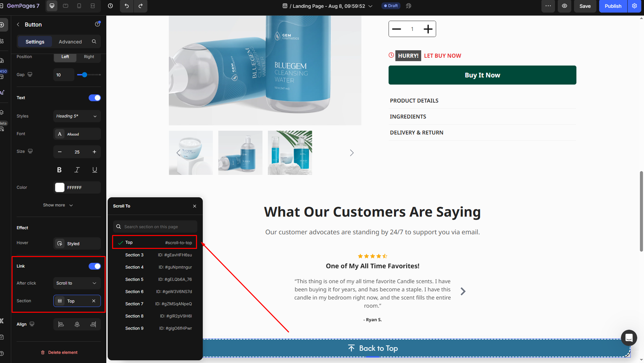The image size is (644, 363).
Task: Expand Show more text options
Action: coord(58,205)
